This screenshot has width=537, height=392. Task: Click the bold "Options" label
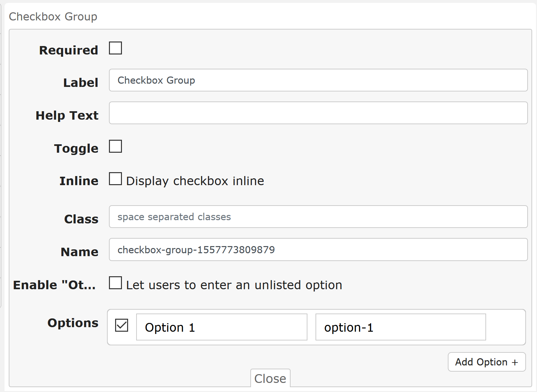tap(73, 323)
